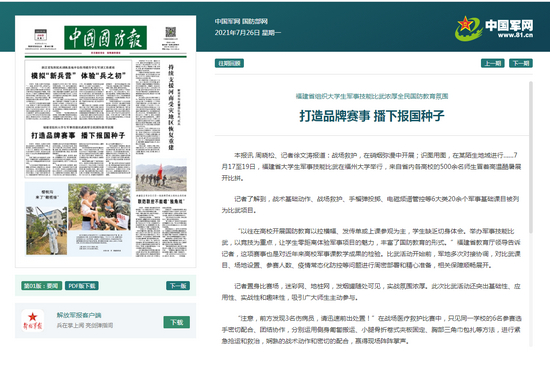This screenshot has width=550, height=376.
Task: Open 解放军报客户端 link
Action: pos(79,315)
